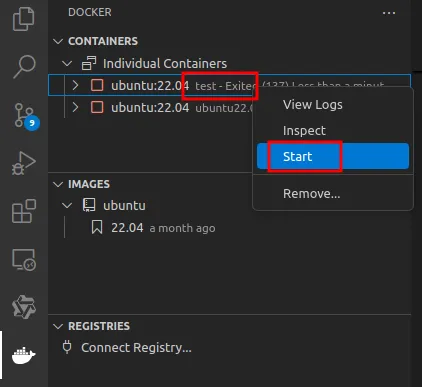This screenshot has height=387, width=422.
Task: Select Inspect in the context menu
Action: [x=333, y=131]
